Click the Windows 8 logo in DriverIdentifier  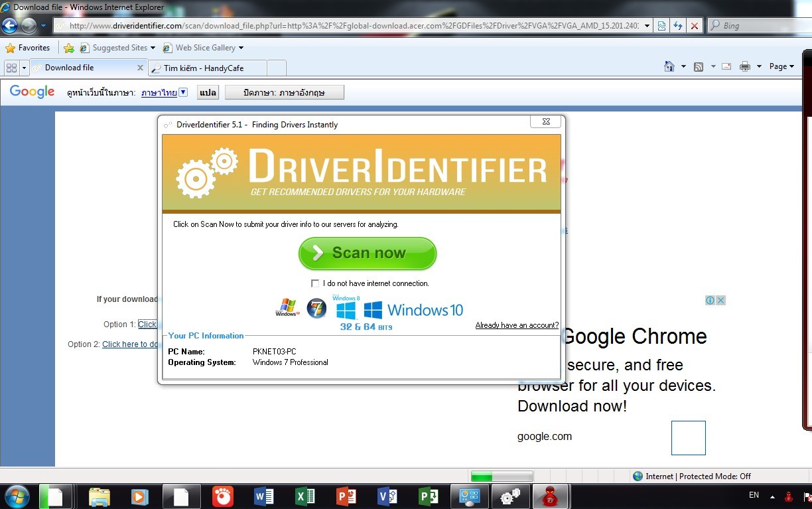click(346, 309)
